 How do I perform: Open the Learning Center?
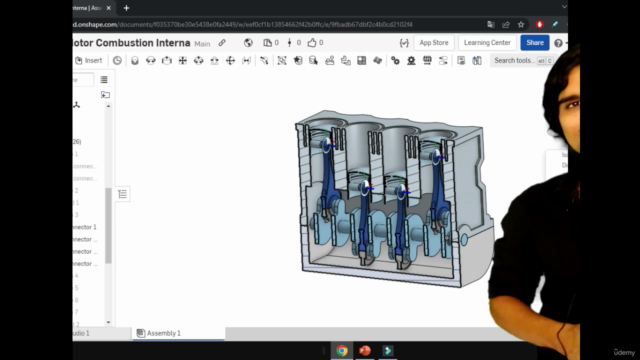coord(487,42)
